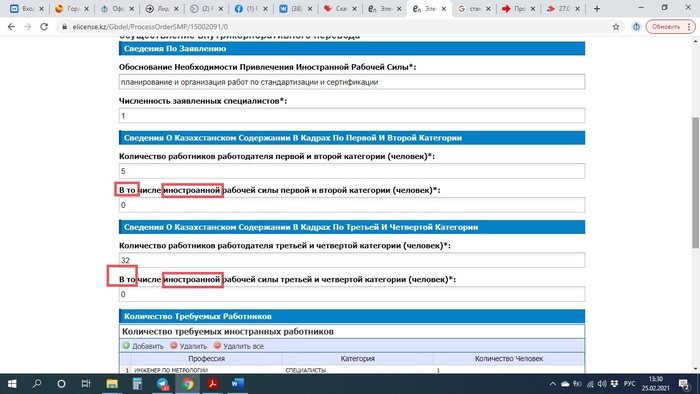Click the РУС language indicator
Screen dimensions: 700x394
tap(629, 384)
